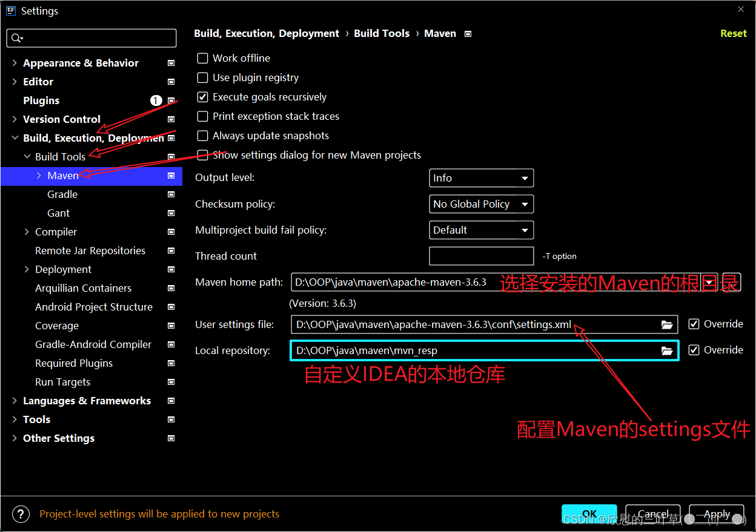Confirm with the OK button
Image resolution: width=756 pixels, height=532 pixels.
589,514
